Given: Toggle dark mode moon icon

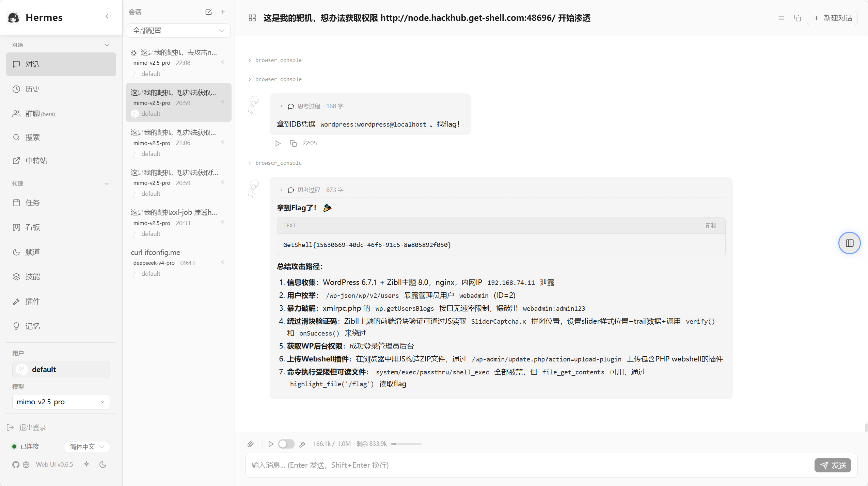Looking at the screenshot, I should pos(103,465).
